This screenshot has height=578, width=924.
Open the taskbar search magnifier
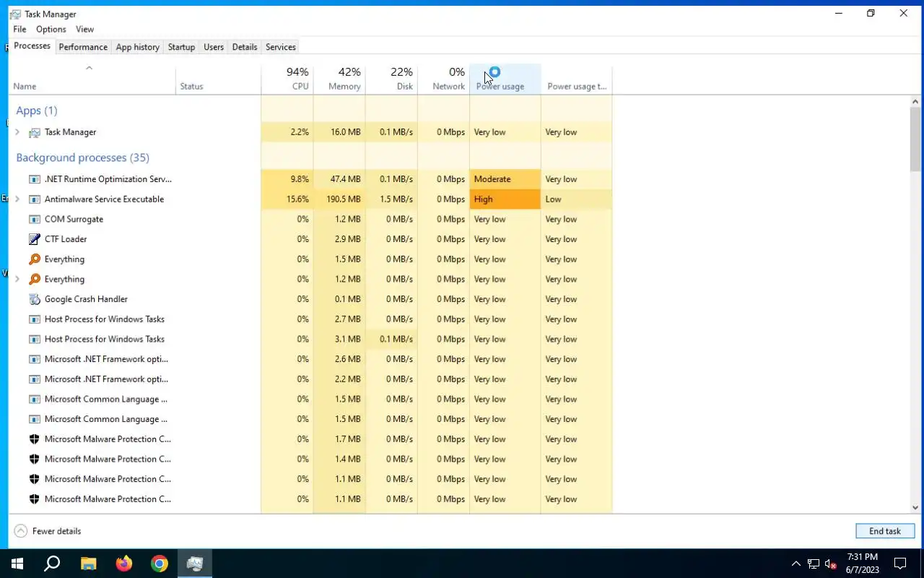(52, 564)
